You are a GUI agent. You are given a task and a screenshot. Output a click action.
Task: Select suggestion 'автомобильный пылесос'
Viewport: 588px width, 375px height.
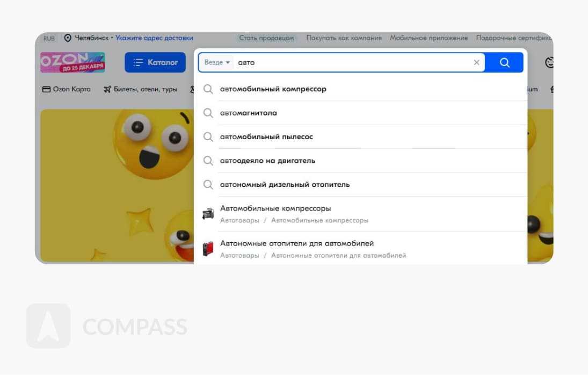266,137
